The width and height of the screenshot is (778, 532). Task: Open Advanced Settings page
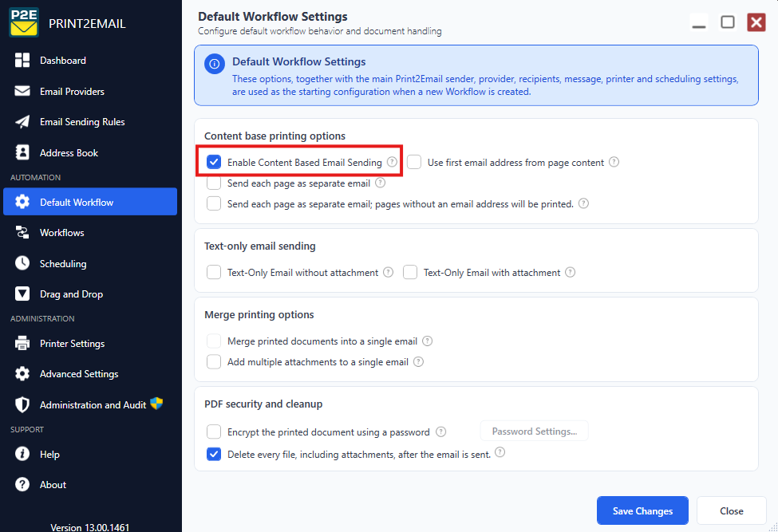(90, 373)
